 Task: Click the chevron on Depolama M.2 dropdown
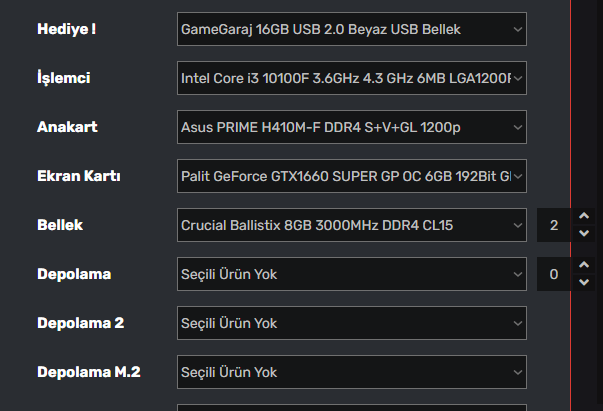pos(517,372)
